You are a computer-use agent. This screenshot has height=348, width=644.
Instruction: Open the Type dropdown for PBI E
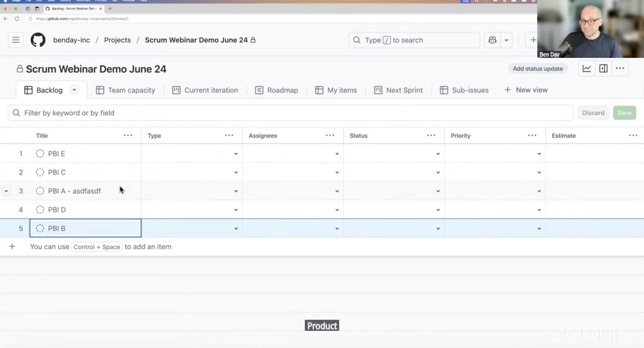click(x=236, y=154)
